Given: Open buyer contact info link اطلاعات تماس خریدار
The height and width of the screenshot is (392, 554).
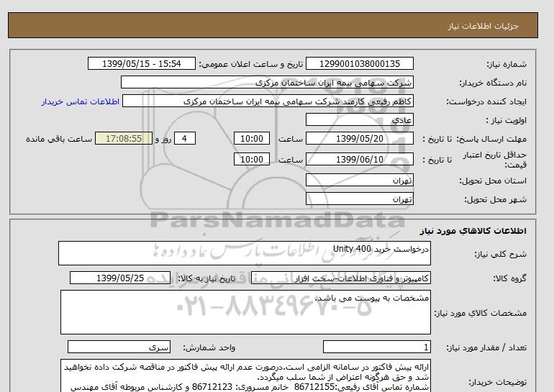Looking at the screenshot, I should pos(80,101).
